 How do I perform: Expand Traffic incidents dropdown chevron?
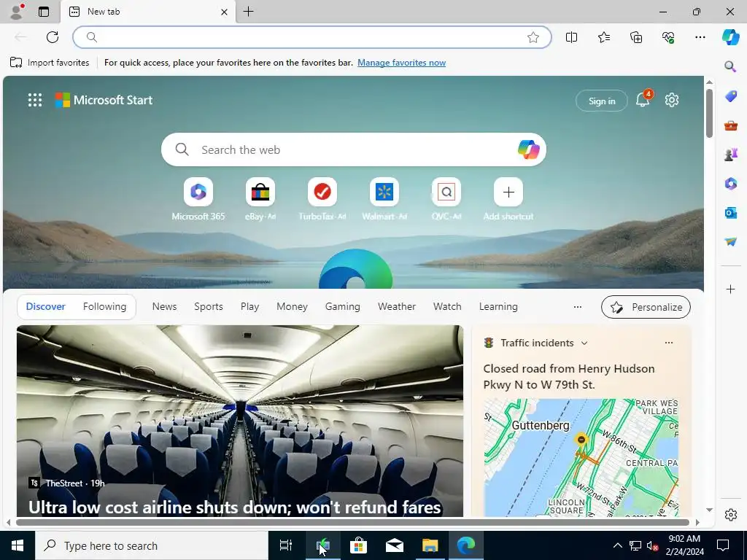[584, 343]
